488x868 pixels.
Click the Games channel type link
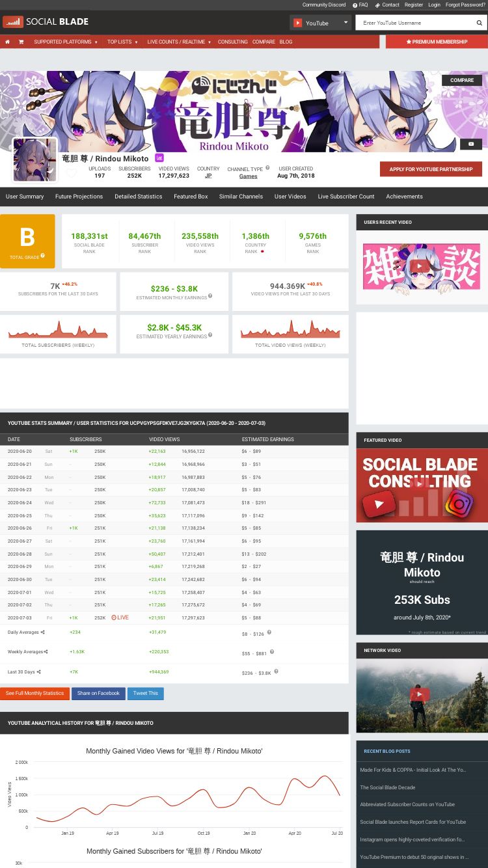(248, 176)
